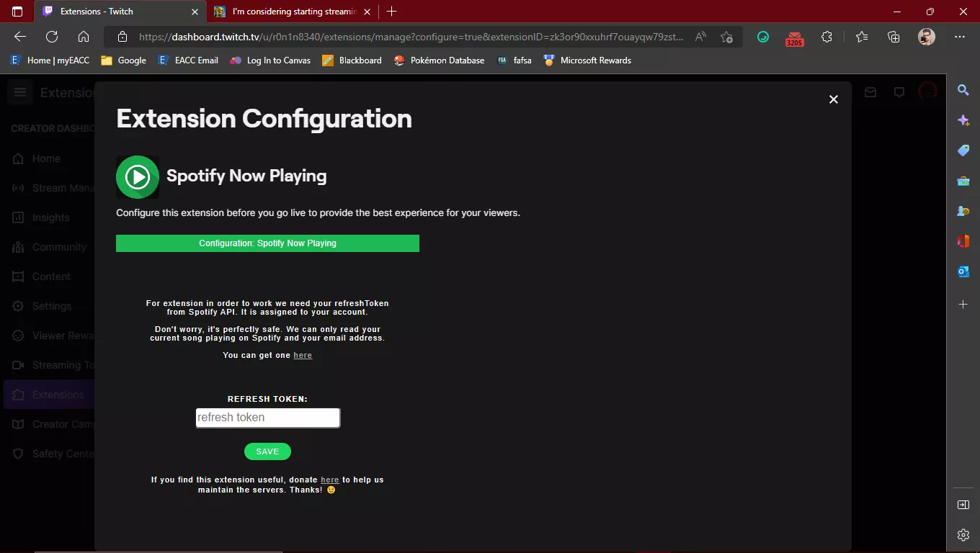Focus the refresh token input field
The height and width of the screenshot is (553, 980).
coord(267,418)
